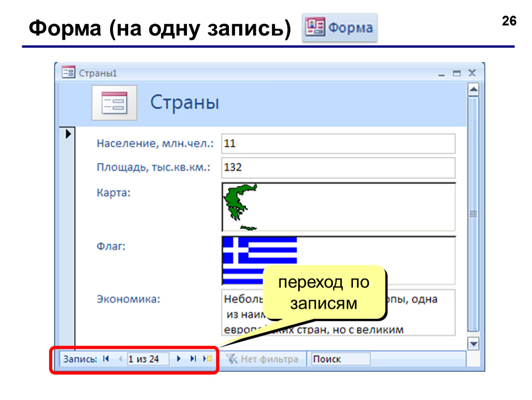Go to next record arrow
The height and width of the screenshot is (400, 532).
(179, 359)
